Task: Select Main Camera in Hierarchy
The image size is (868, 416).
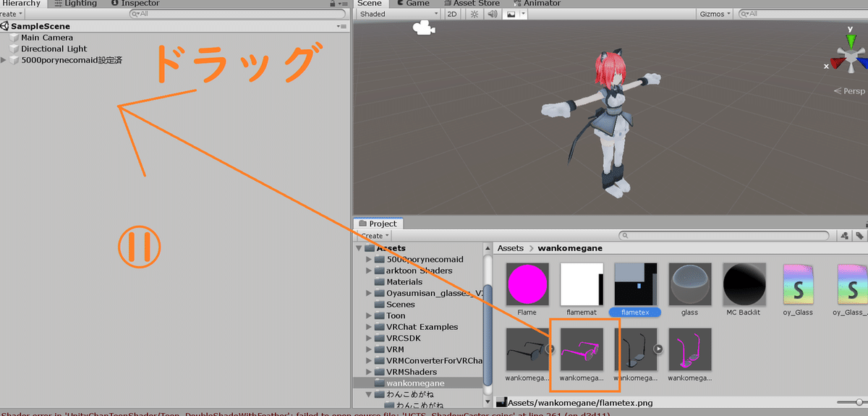Action: [47, 38]
